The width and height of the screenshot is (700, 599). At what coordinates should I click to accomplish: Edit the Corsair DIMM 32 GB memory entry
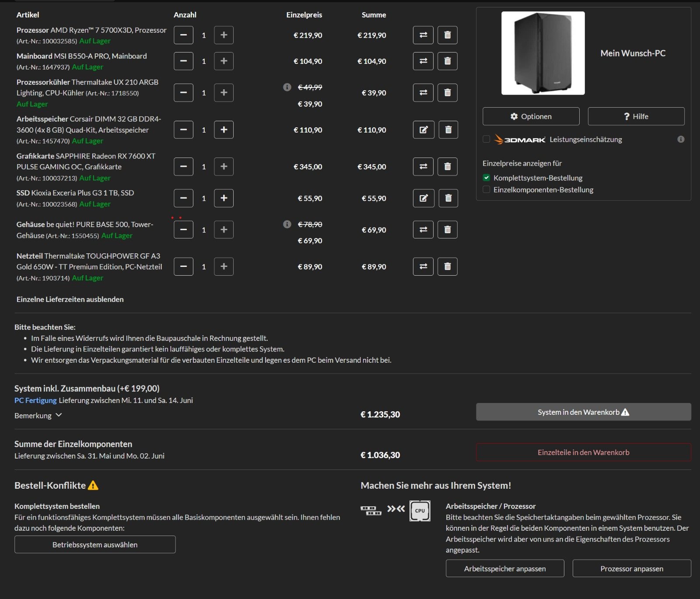tap(423, 130)
